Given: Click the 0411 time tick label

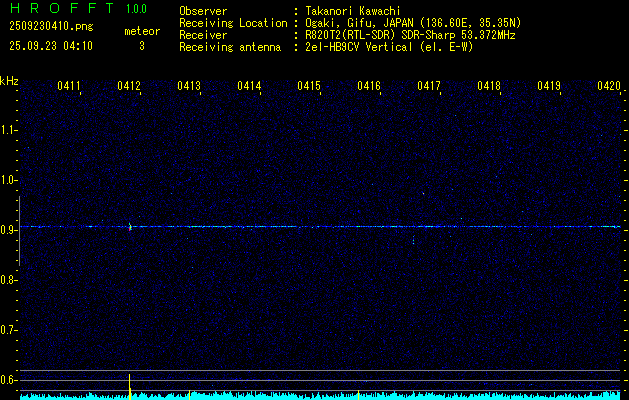Looking at the screenshot, I should (x=69, y=86).
